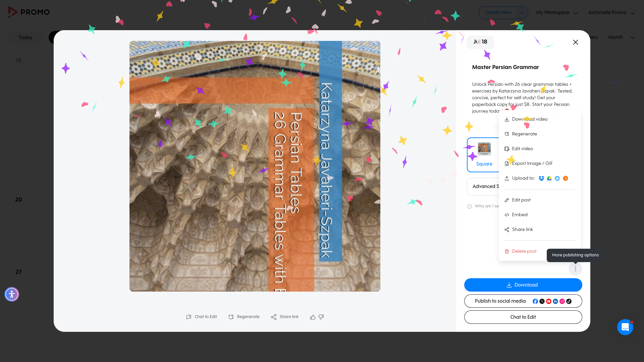The width and height of the screenshot is (644, 362).
Task: Close the post preview dialog
Action: (576, 42)
